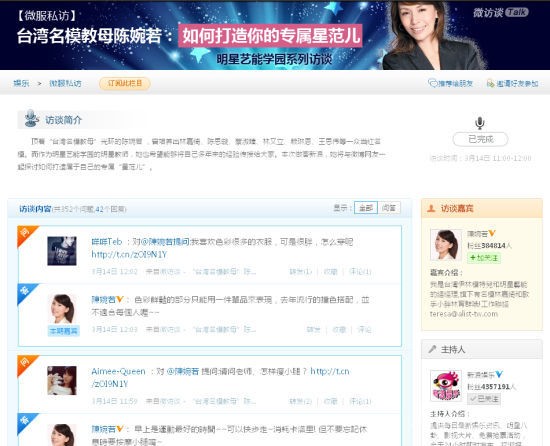
Task: Click the 微访谈 Talk logo in banner
Action: 501,13
